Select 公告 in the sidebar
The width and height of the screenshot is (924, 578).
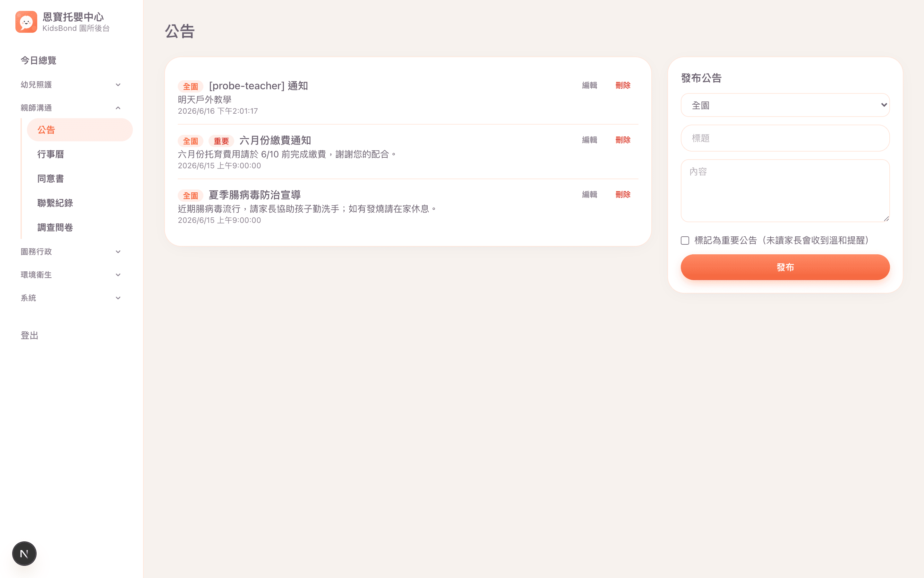pyautogui.click(x=80, y=130)
